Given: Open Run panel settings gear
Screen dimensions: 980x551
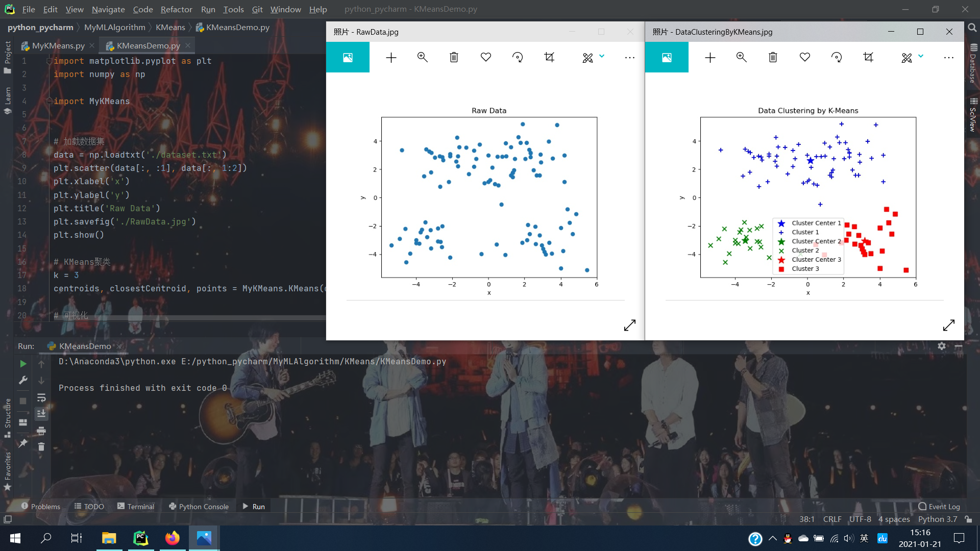Looking at the screenshot, I should click(941, 346).
